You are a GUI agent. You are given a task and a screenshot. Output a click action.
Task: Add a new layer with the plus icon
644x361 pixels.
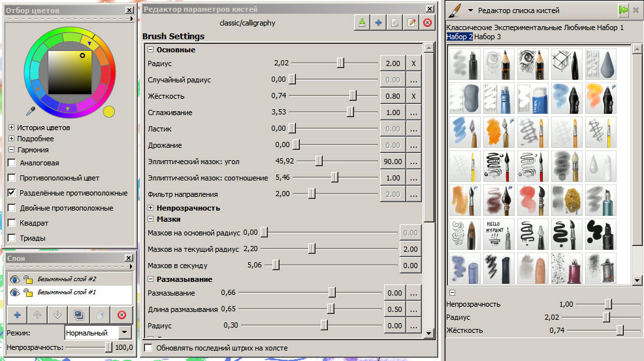(17, 315)
